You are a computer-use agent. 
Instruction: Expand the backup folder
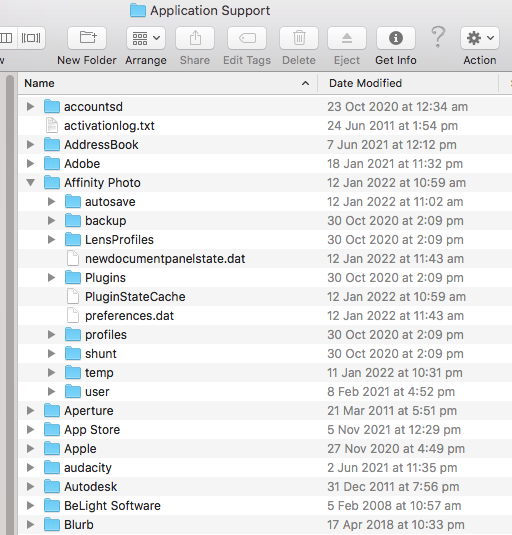click(52, 221)
